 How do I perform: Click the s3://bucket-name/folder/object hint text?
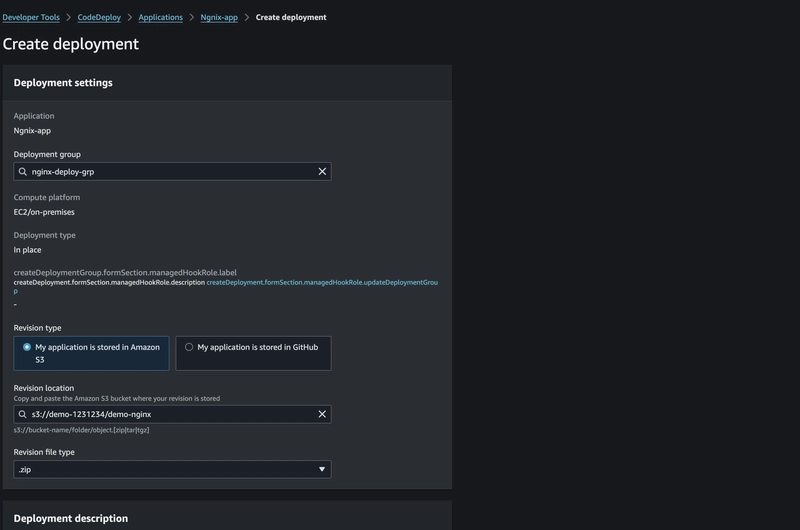pos(82,430)
